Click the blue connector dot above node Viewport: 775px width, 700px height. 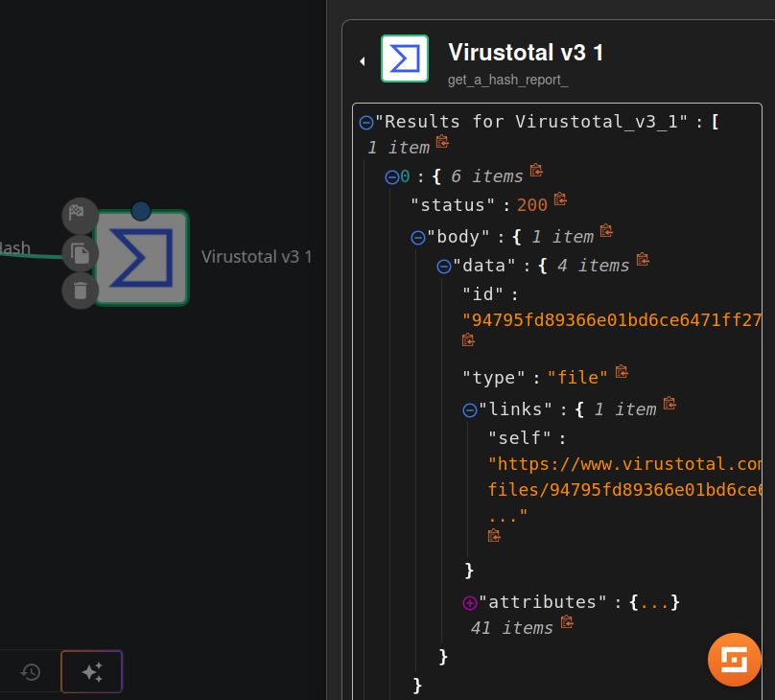[x=141, y=211]
